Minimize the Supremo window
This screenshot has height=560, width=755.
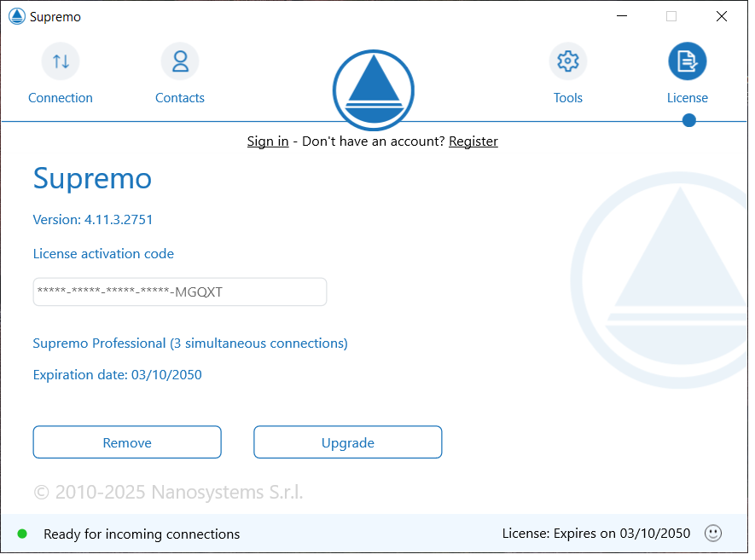(x=622, y=16)
